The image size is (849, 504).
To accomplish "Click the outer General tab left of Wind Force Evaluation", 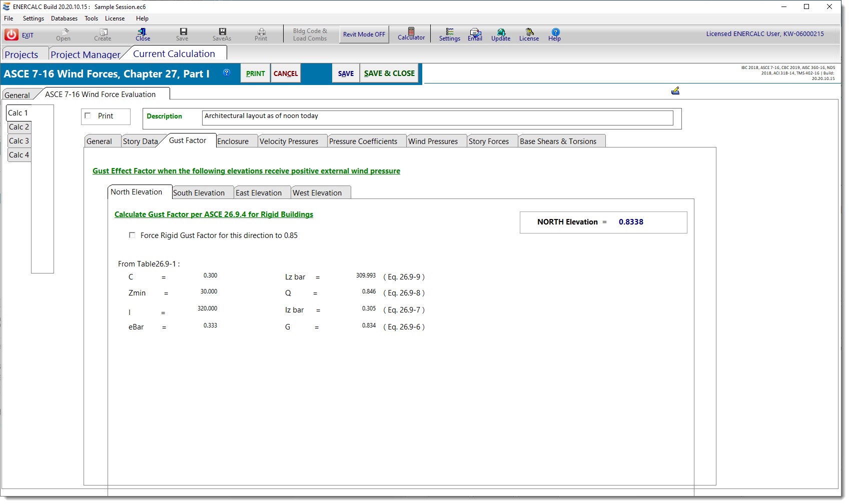I will (18, 95).
